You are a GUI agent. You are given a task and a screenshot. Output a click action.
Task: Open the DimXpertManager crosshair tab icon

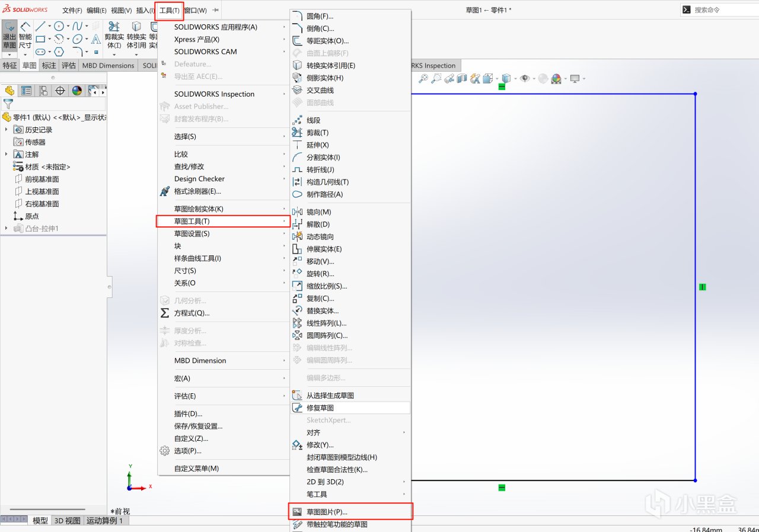60,91
